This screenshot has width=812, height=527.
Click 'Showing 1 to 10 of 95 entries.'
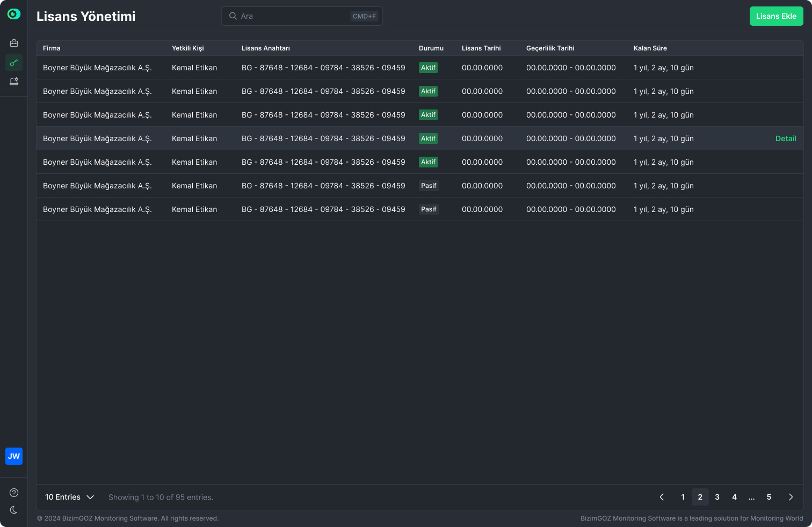[161, 497]
